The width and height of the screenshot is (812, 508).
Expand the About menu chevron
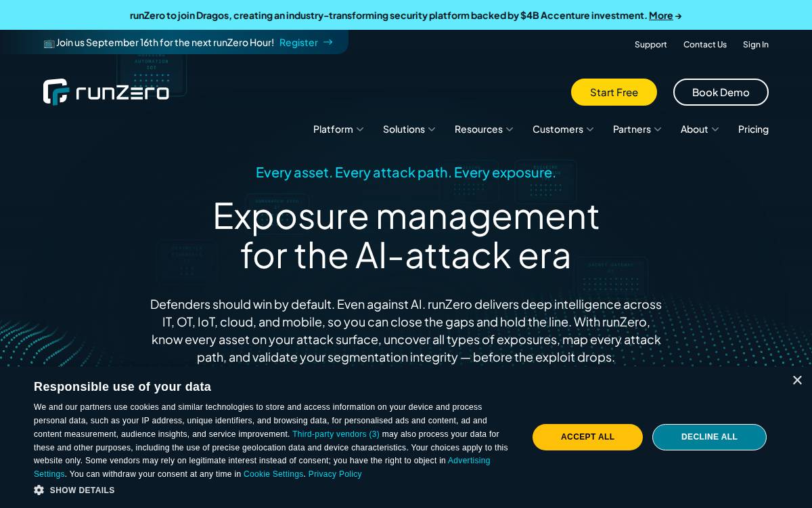pos(715,129)
